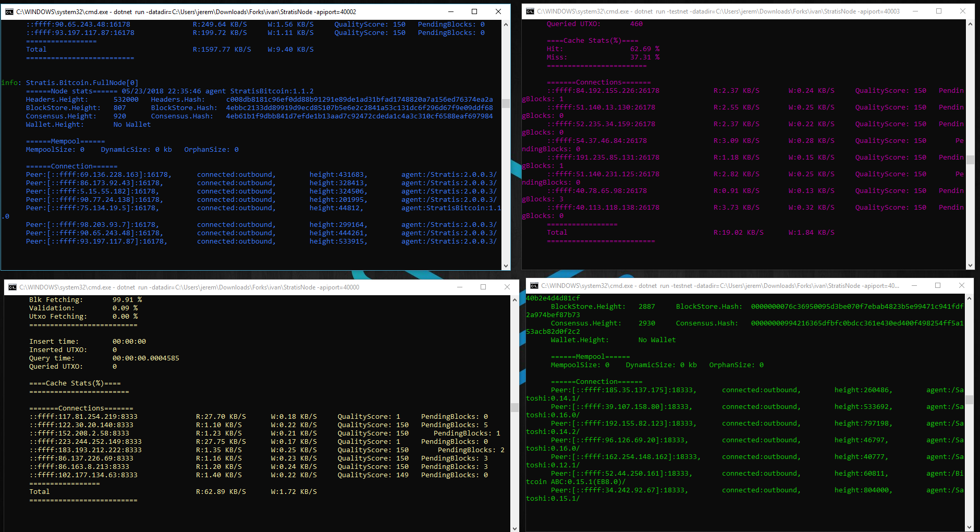Minimize the apiport=40003 console window

pyautogui.click(x=914, y=10)
